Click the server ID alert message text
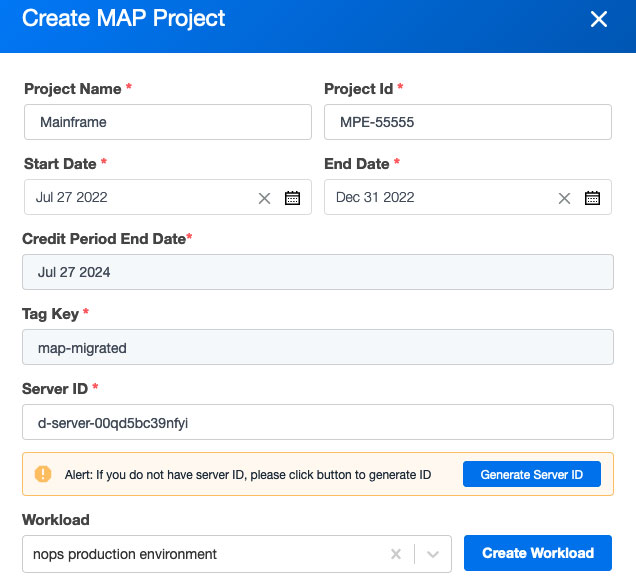This screenshot has width=636, height=577. click(x=248, y=474)
